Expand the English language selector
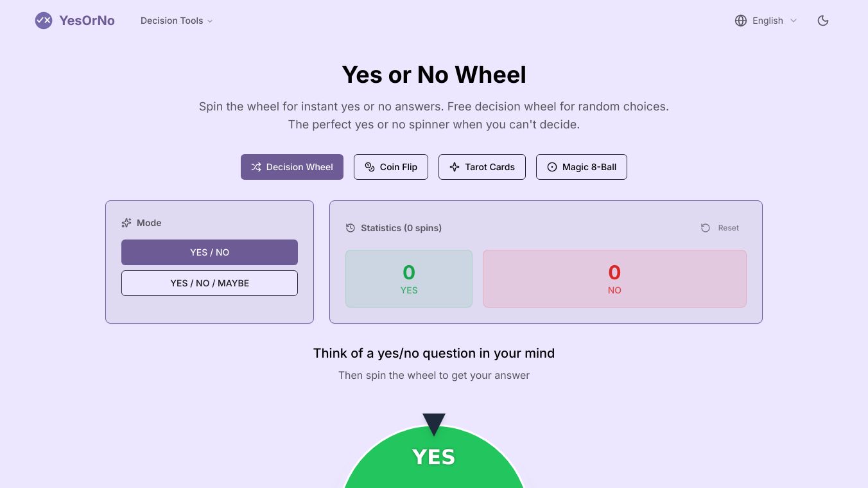Screen dimensions: 868x488 tap(768, 21)
